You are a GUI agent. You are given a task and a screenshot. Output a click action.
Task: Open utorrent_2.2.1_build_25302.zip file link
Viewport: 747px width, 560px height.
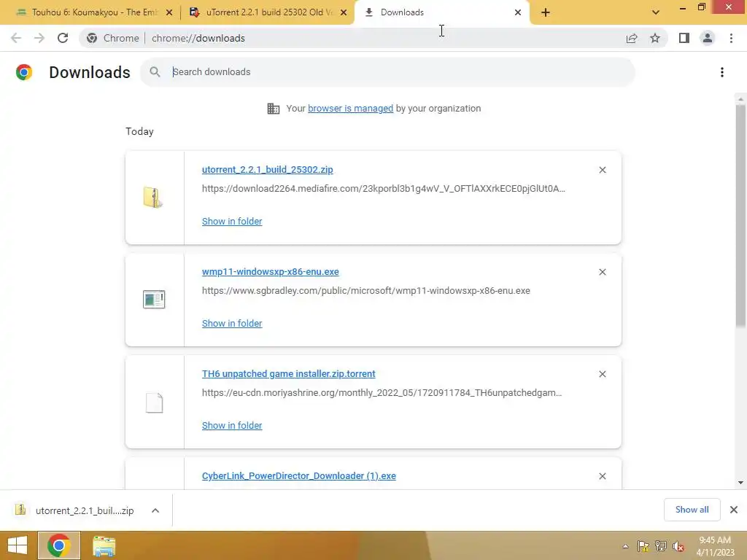[x=267, y=169]
